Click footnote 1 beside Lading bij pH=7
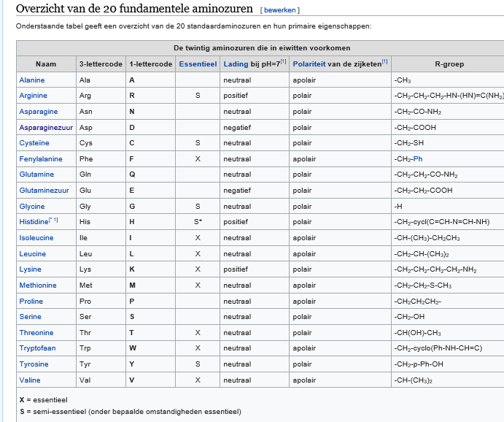504x422 pixels. coord(283,61)
